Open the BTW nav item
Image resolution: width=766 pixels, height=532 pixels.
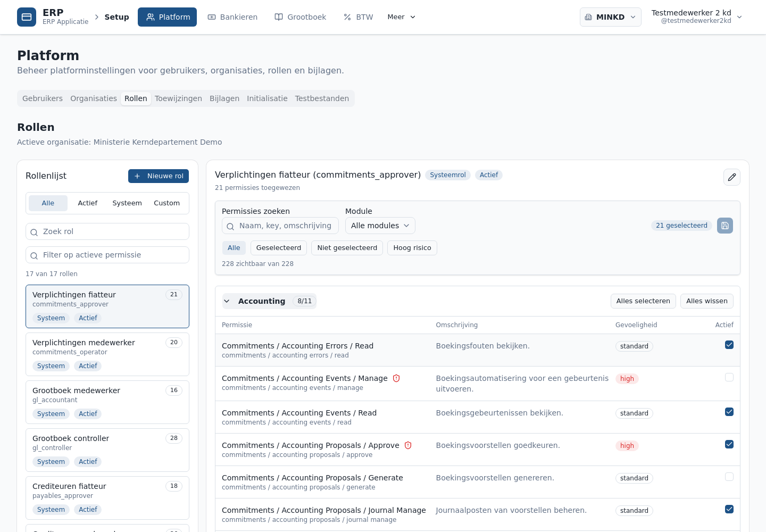[x=359, y=17]
